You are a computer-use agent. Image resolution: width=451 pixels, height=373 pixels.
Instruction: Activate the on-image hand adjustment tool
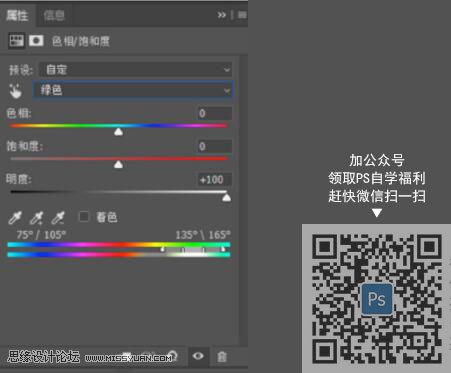(15, 91)
